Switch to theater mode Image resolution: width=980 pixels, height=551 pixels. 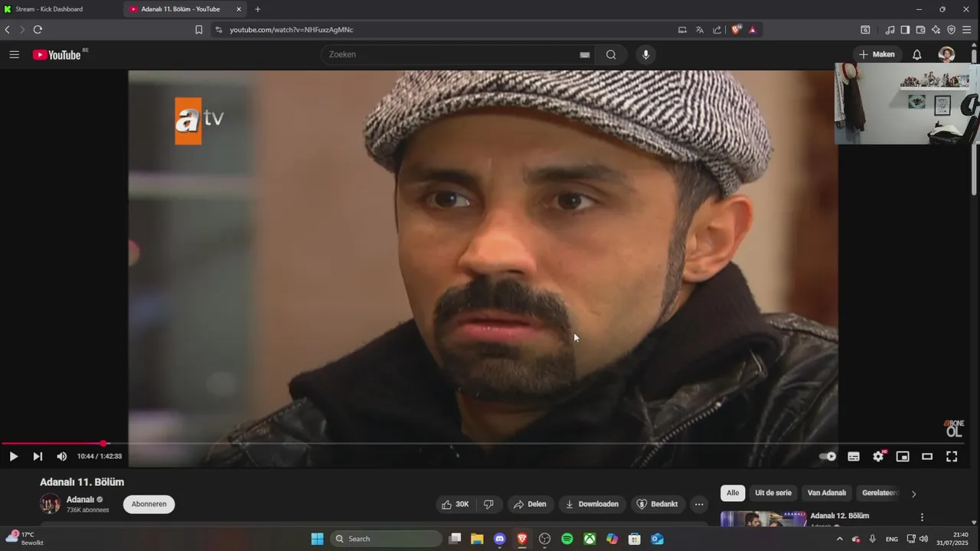click(x=927, y=457)
